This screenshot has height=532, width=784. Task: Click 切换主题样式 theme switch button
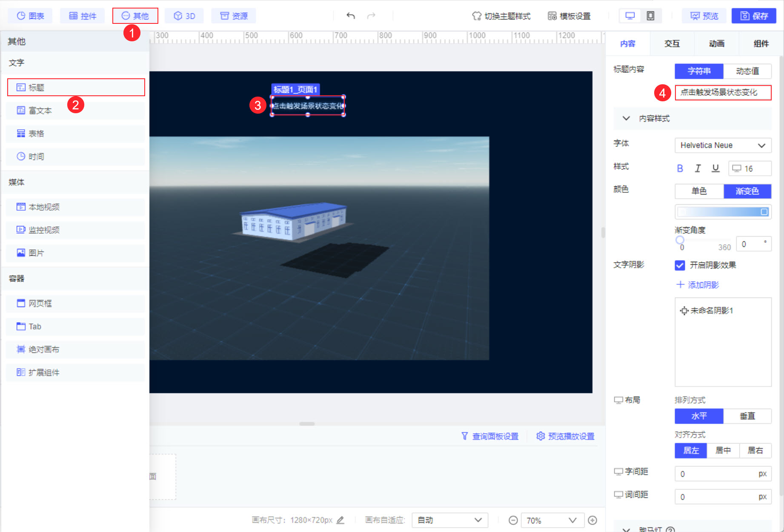pos(501,16)
